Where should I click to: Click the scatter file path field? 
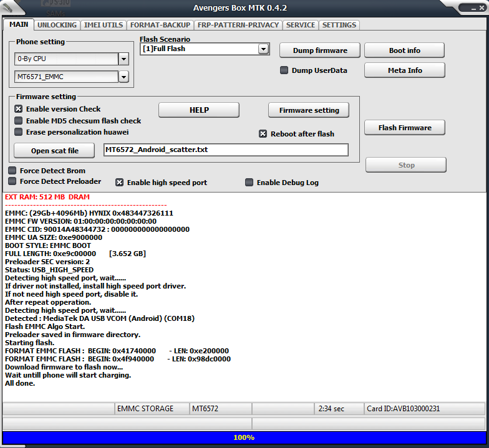coord(226,150)
